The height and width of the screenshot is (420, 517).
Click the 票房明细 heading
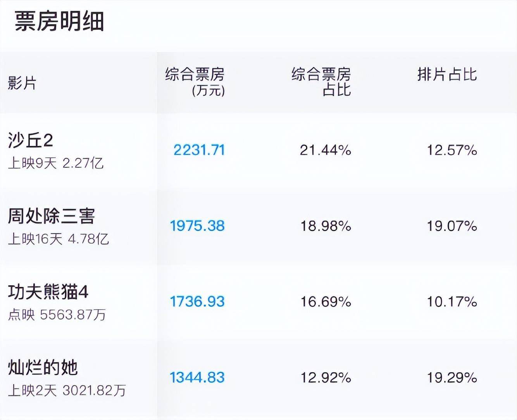(x=59, y=21)
